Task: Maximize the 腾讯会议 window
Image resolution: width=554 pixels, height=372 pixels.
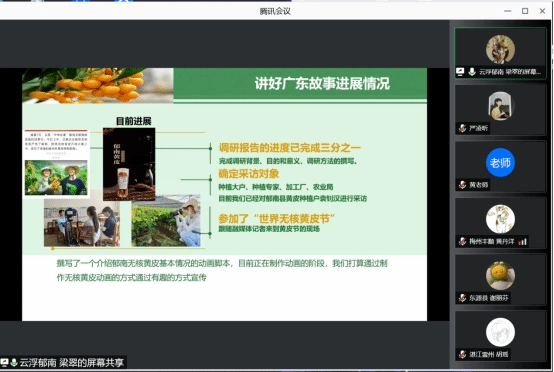Action: 525,11
